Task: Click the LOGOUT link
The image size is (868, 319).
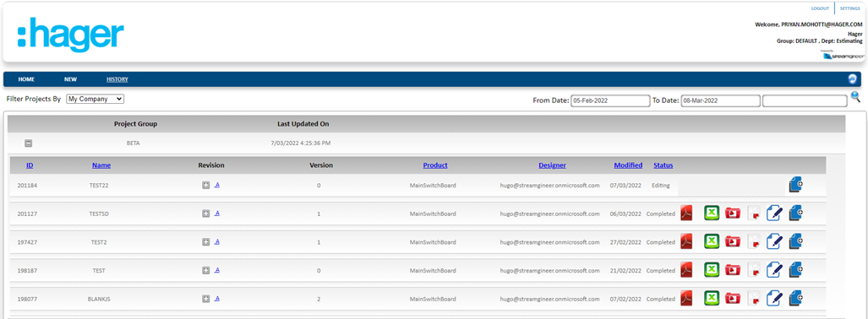Action: tap(820, 8)
